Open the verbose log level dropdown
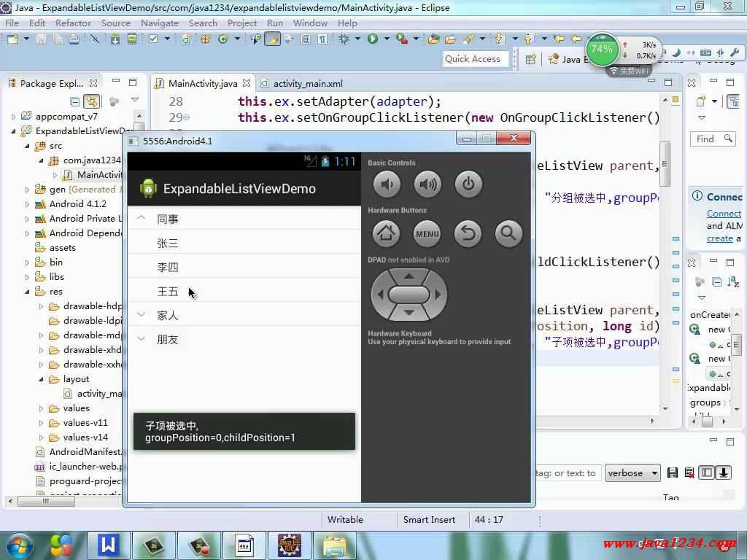Viewport: 747px width, 560px height. [x=632, y=472]
